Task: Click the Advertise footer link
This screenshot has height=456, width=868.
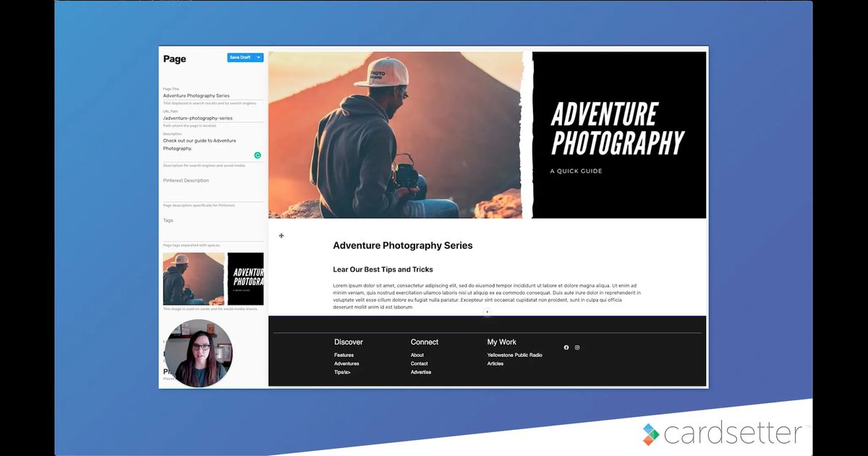Action: click(x=421, y=372)
